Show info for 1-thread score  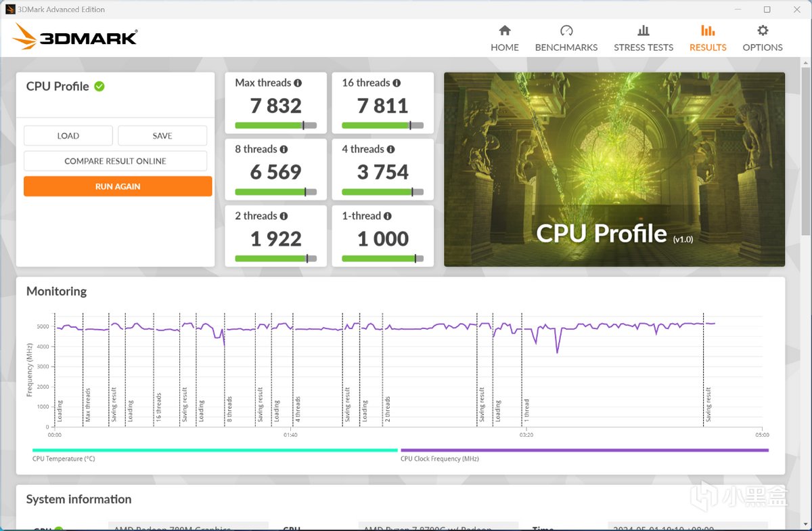pos(388,215)
